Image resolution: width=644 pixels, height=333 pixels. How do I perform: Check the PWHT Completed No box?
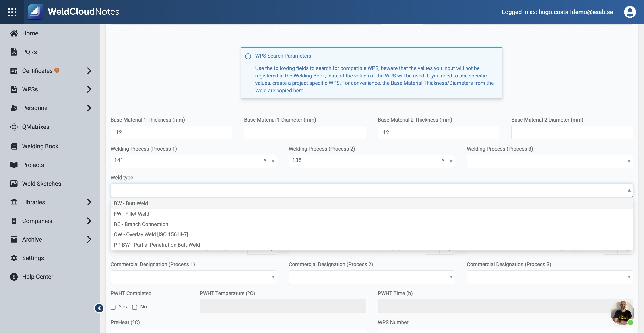(135, 307)
